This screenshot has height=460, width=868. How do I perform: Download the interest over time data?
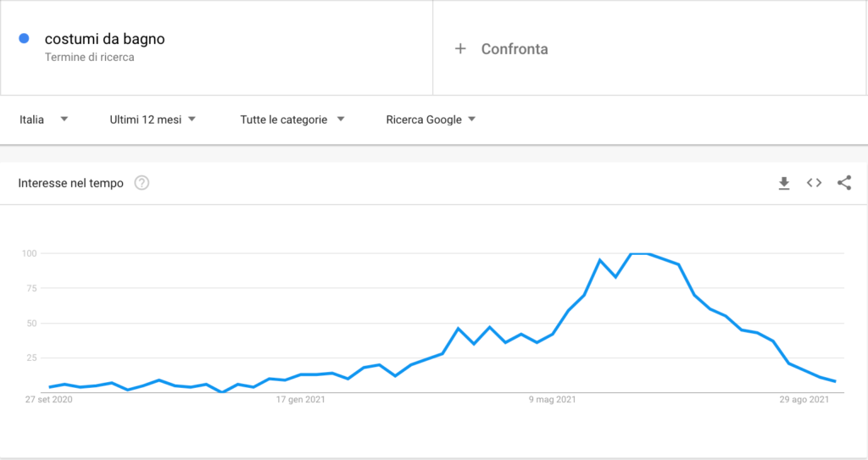coord(784,183)
